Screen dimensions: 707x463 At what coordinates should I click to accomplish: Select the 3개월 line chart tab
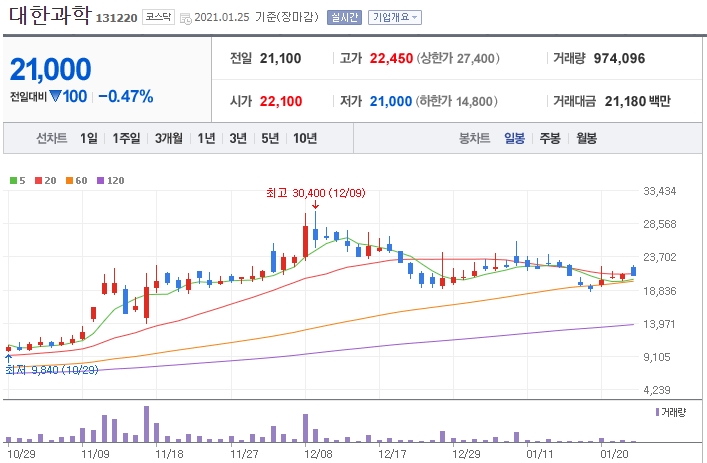click(x=169, y=138)
